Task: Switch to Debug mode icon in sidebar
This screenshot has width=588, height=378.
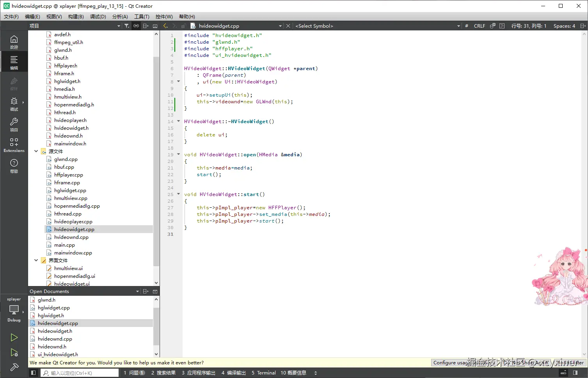Action: point(14,104)
